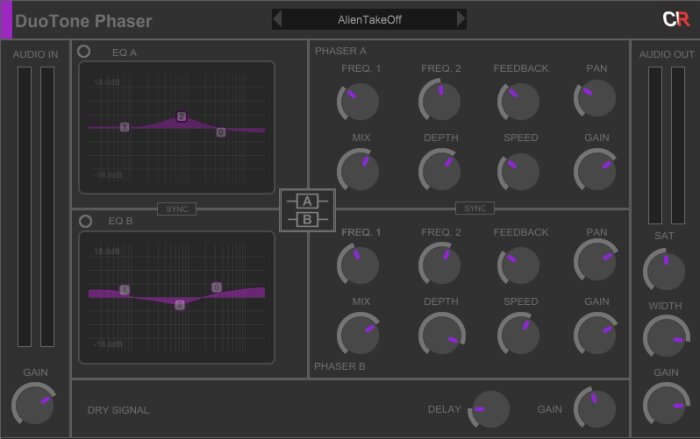Viewport: 700px width, 439px height.
Task: Toggle the EQ A enable circle
Action: click(x=84, y=52)
